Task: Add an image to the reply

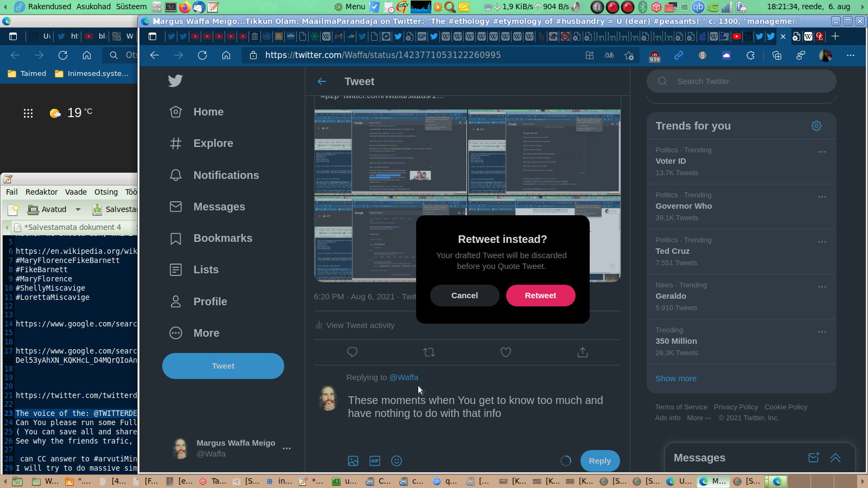Action: 353,461
